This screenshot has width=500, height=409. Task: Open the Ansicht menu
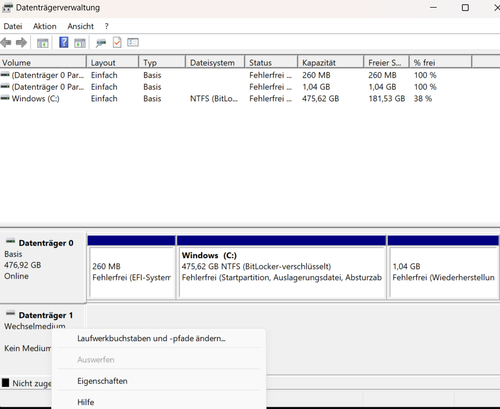point(81,26)
